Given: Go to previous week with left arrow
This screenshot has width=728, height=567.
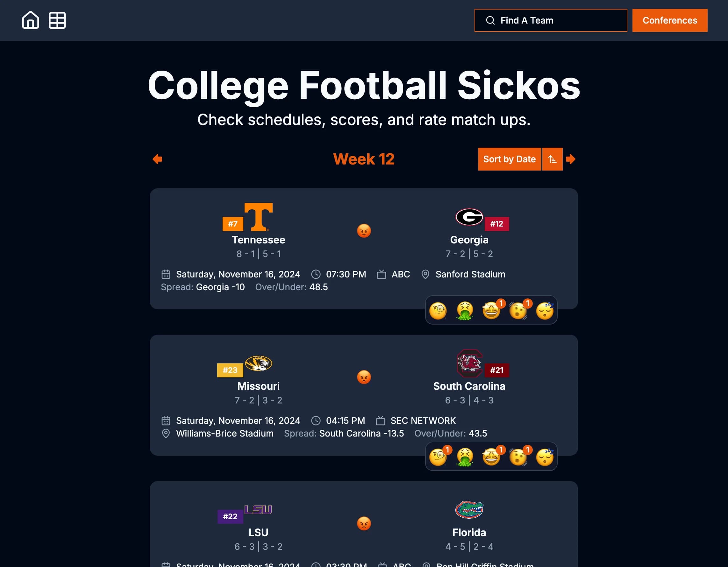Looking at the screenshot, I should coord(157,159).
